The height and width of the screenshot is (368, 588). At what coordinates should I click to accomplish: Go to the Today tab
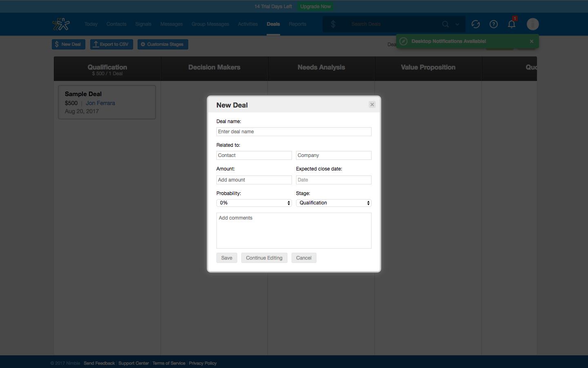91,24
